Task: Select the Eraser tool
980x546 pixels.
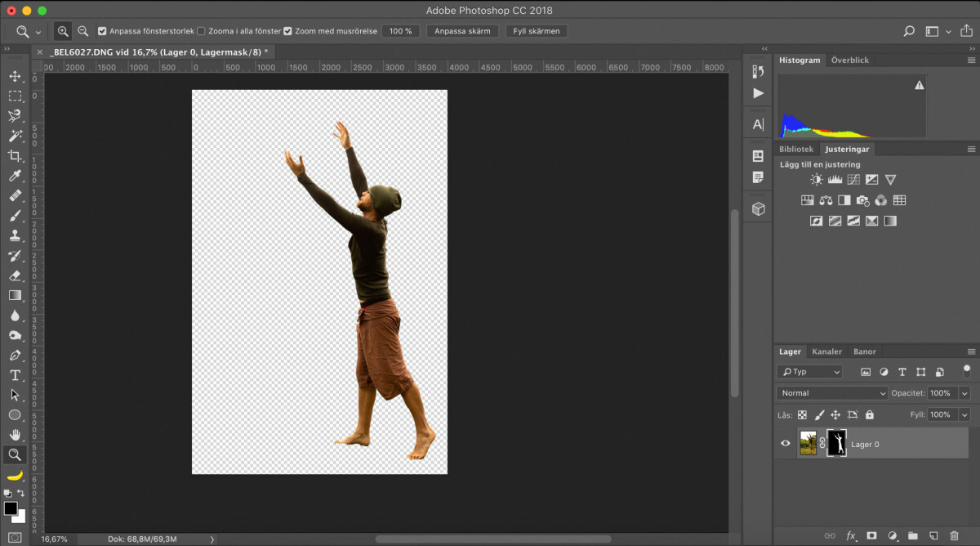Action: coord(15,275)
